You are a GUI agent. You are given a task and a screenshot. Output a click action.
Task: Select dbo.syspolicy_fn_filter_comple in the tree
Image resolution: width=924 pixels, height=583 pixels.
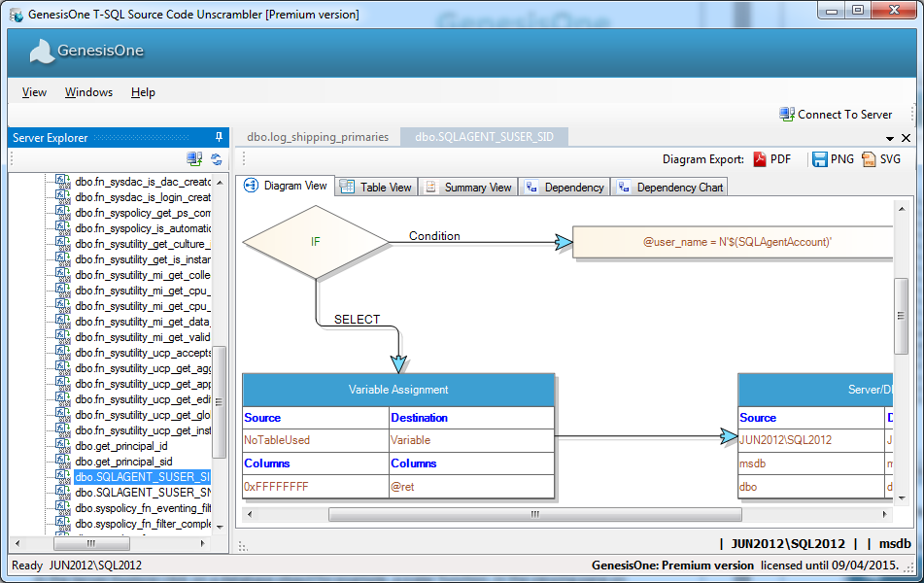pos(143,524)
